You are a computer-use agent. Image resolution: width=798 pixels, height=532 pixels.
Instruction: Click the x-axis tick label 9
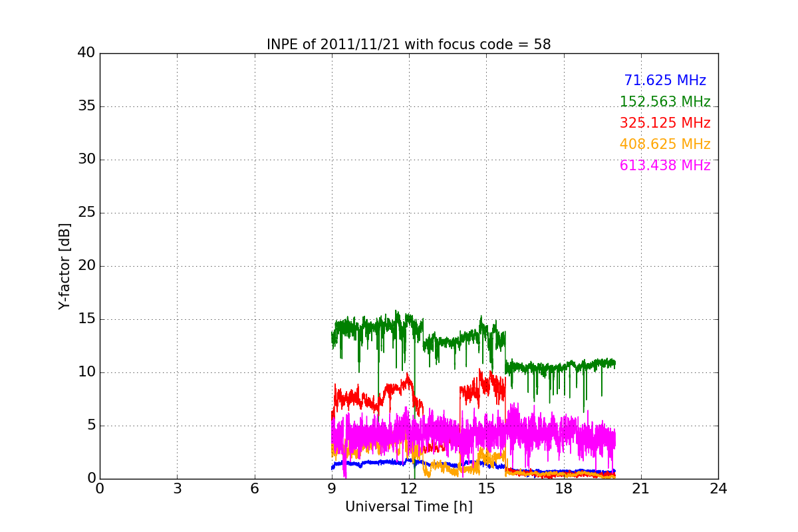click(332, 489)
